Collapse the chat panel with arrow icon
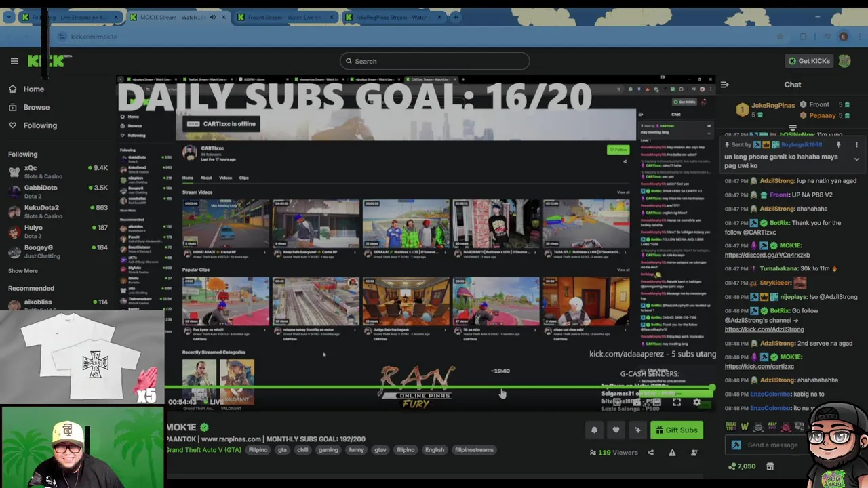The width and height of the screenshot is (868, 488). 725,85
